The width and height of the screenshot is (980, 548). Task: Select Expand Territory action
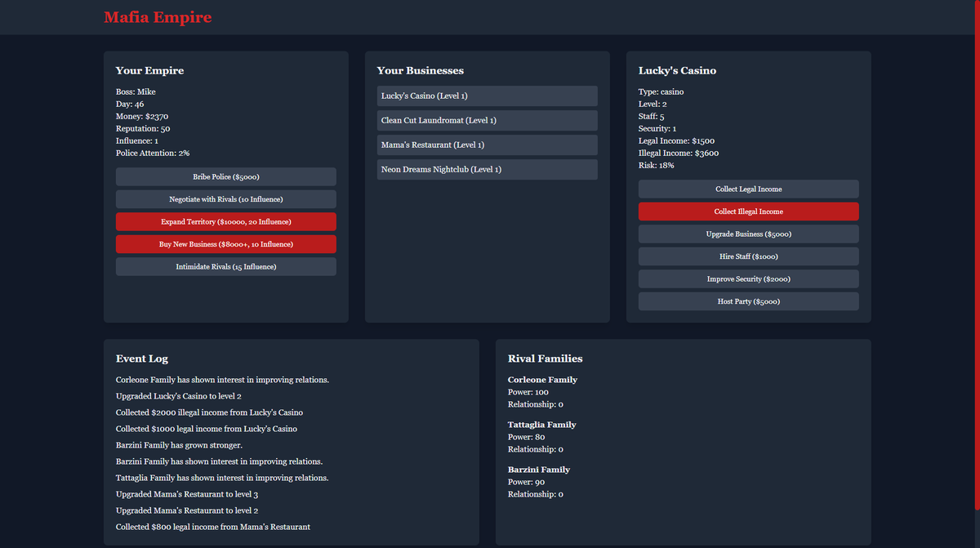coord(225,221)
